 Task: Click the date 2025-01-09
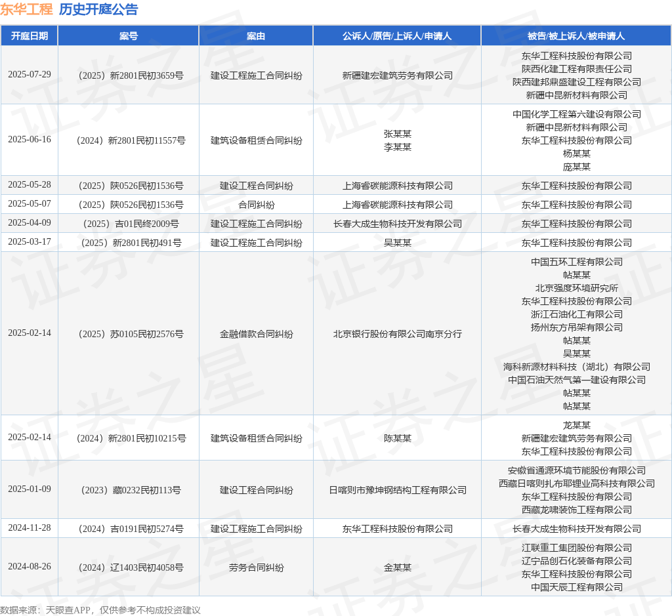[30, 489]
